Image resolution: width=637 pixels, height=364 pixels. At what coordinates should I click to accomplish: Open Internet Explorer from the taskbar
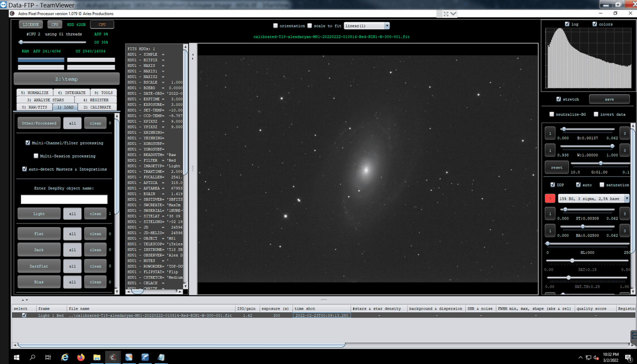pos(65,357)
